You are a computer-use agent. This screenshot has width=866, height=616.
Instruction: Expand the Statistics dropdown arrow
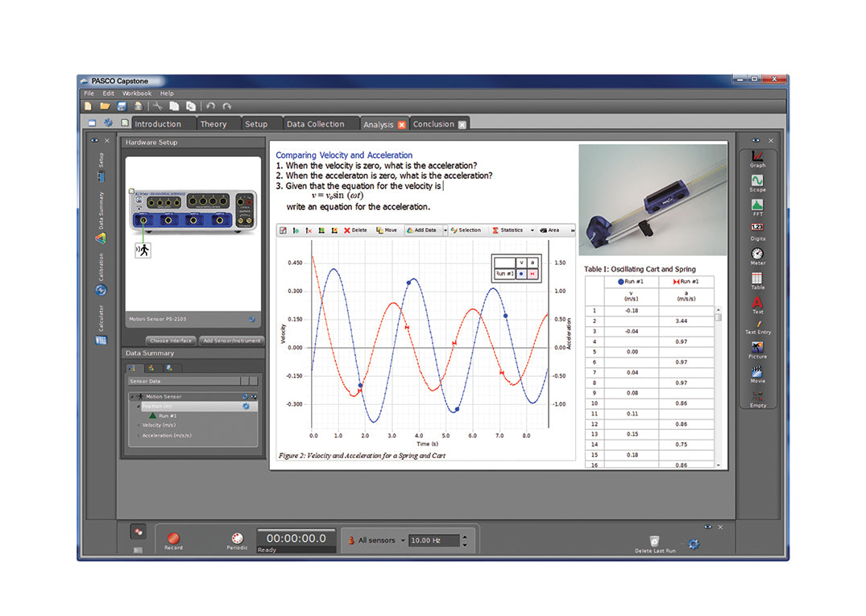[x=532, y=230]
